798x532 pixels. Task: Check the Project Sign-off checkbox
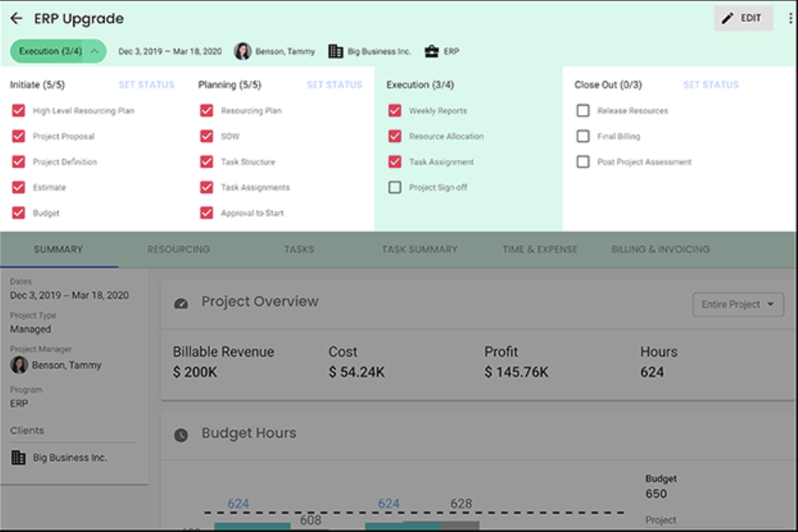tap(395, 188)
